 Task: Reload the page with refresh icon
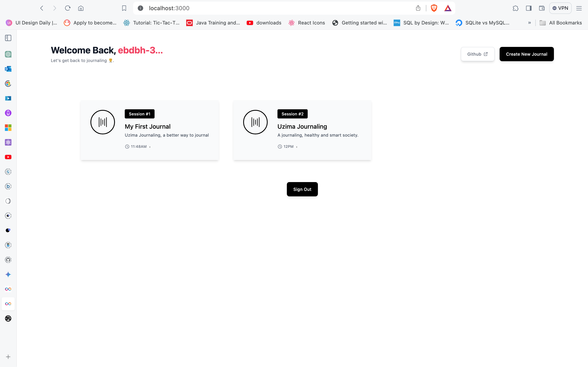click(x=68, y=8)
